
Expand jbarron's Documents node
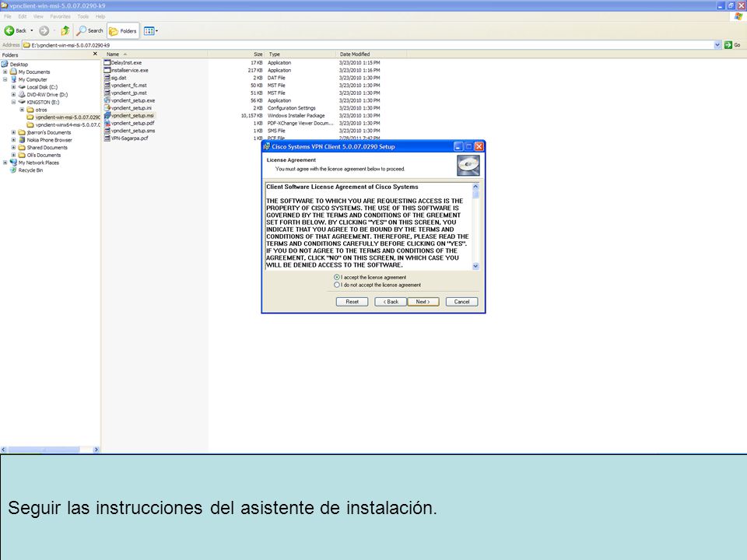[x=13, y=132]
